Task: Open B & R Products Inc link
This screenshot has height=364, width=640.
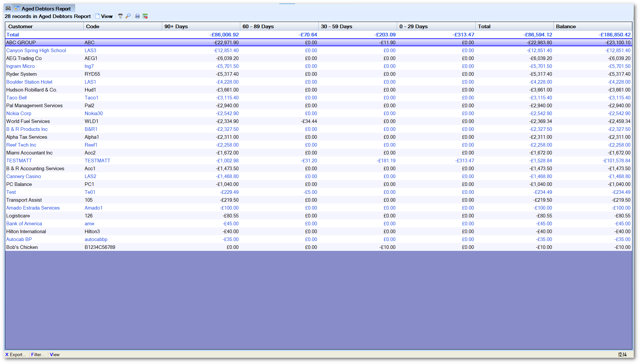Action: pyautogui.click(x=27, y=129)
